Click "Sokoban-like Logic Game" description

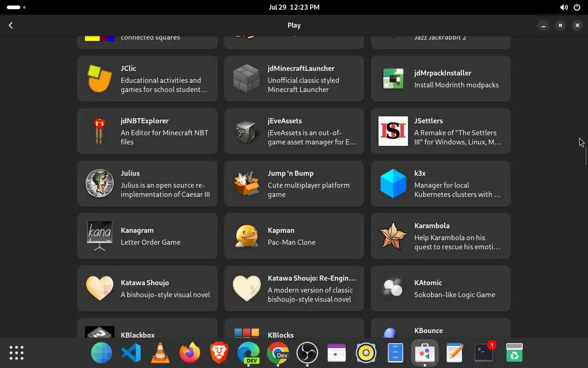pyautogui.click(x=454, y=294)
